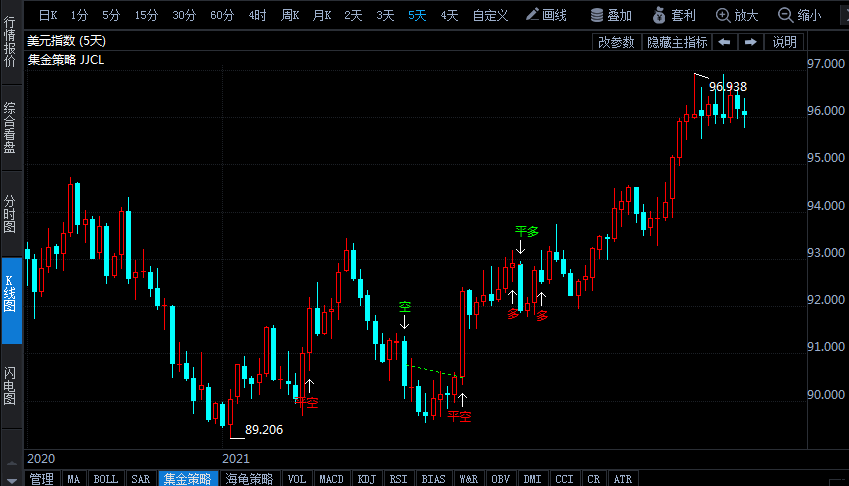Open the 说明 description

pyautogui.click(x=785, y=42)
